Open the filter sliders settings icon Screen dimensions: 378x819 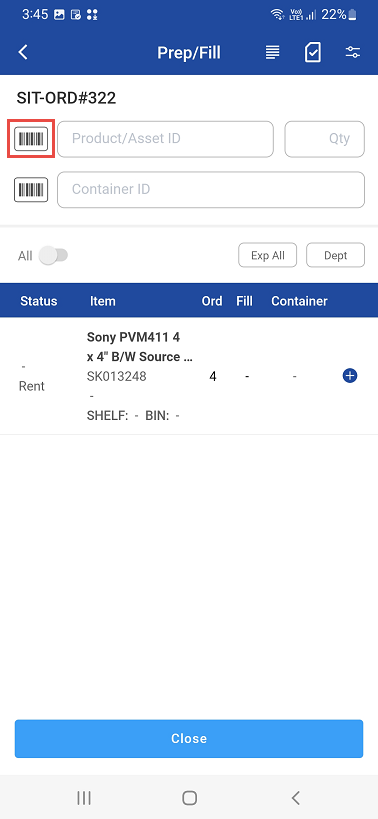(352, 52)
